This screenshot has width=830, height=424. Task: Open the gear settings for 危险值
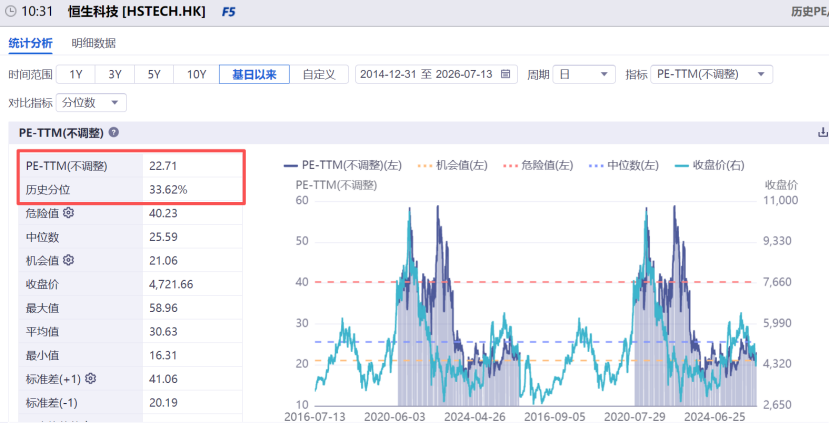68,213
